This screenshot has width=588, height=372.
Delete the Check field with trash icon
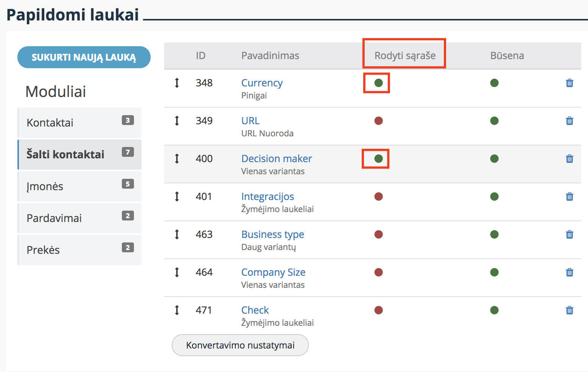tap(569, 310)
